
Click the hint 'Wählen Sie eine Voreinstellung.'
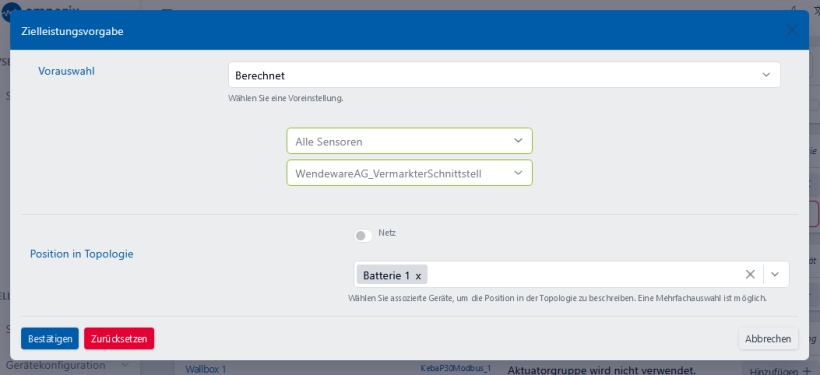(286, 98)
